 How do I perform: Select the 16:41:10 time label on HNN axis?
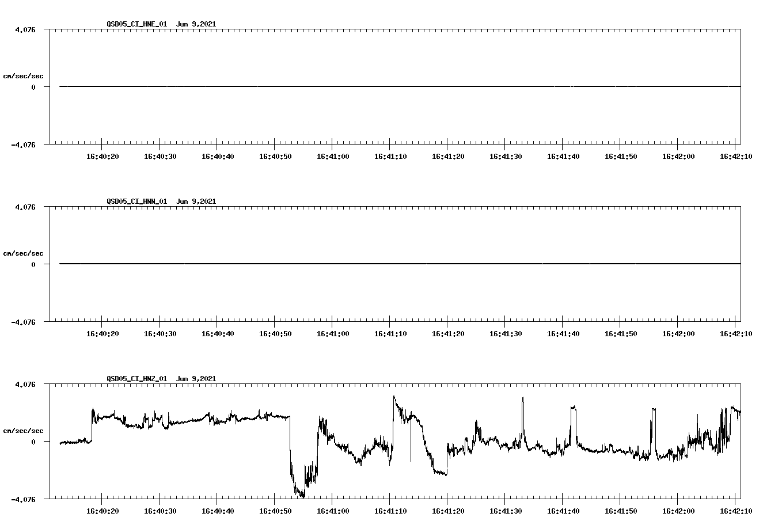click(x=390, y=334)
